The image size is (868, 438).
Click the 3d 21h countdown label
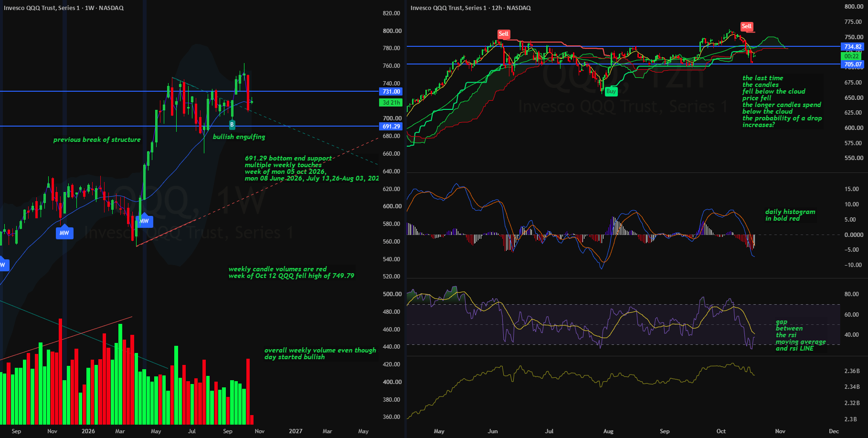(392, 103)
